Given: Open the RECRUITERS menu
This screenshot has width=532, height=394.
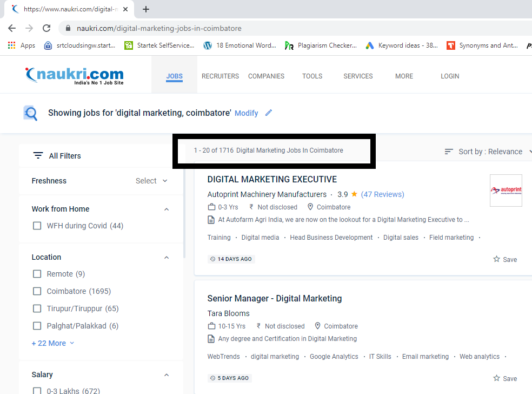Looking at the screenshot, I should 220,76.
